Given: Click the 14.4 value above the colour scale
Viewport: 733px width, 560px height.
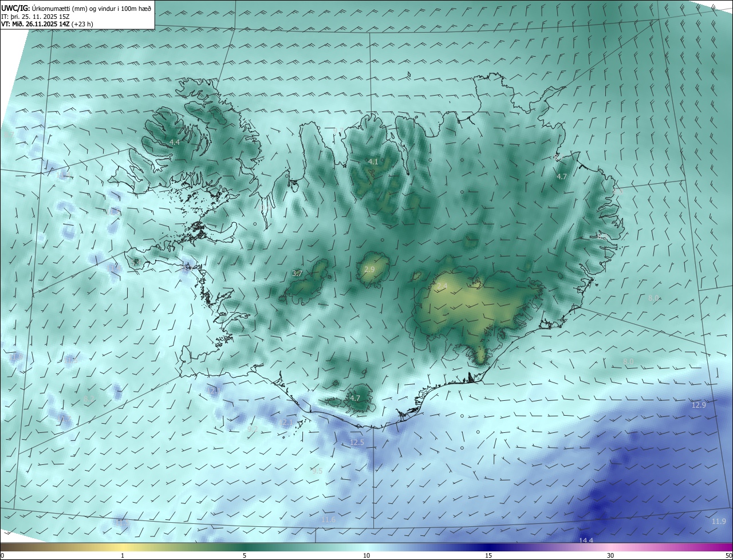Looking at the screenshot, I should pos(586,541).
